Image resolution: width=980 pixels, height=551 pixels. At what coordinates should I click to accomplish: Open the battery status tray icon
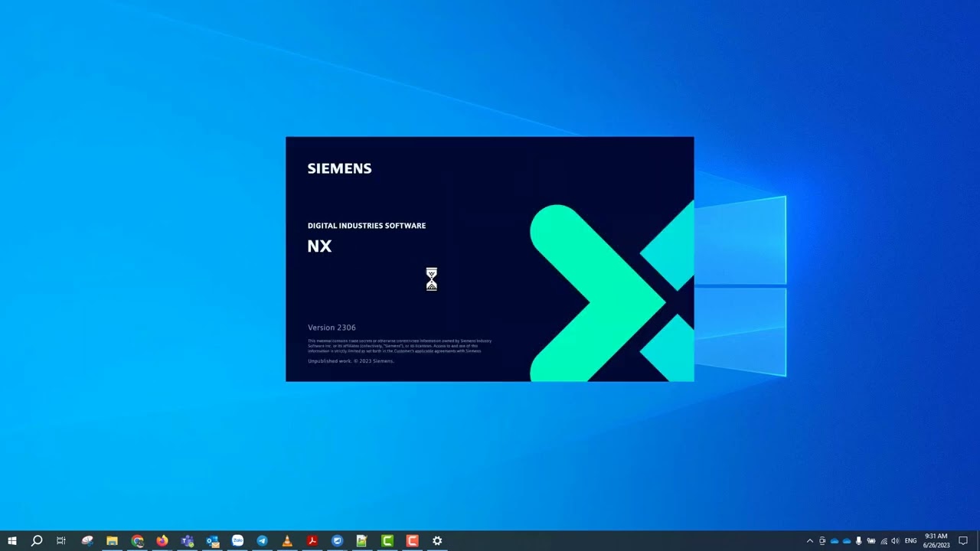pyautogui.click(x=871, y=541)
